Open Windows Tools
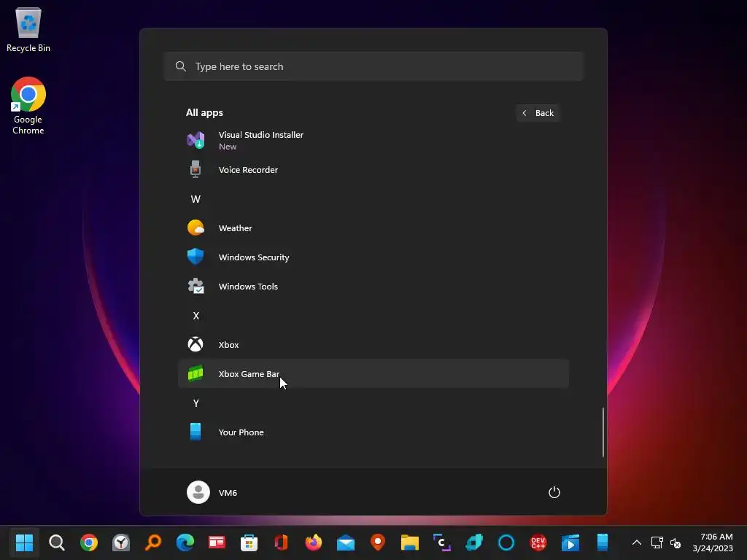Screen dimensions: 747x560 click(373, 286)
